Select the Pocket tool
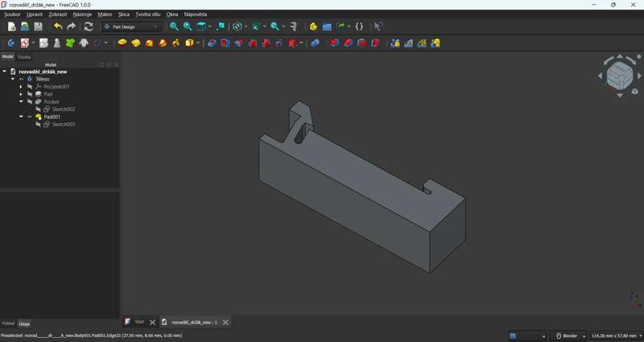 click(x=212, y=43)
